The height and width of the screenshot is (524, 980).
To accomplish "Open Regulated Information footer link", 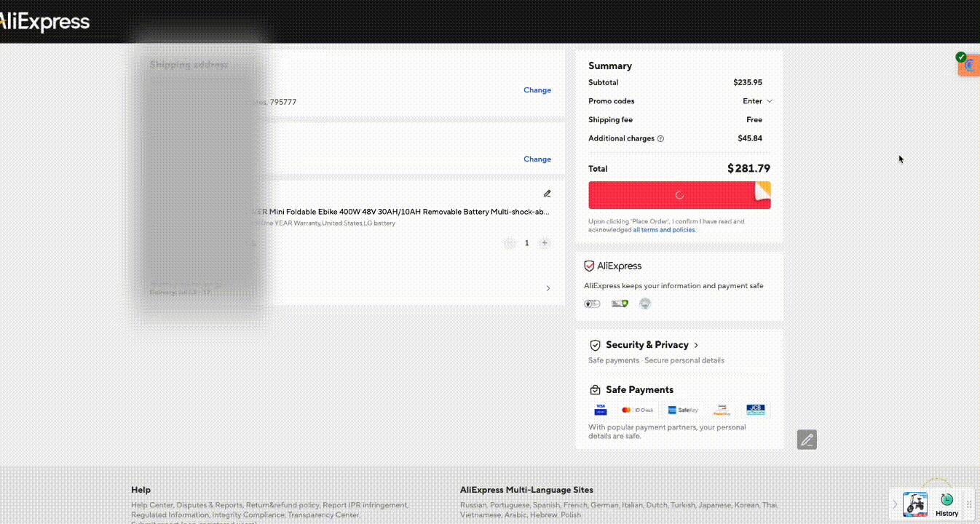I will coord(170,515).
